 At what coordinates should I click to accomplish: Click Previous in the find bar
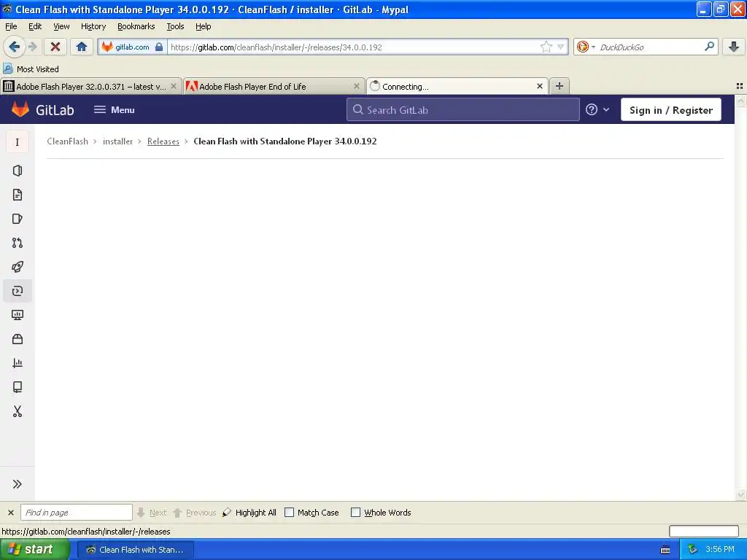194,513
